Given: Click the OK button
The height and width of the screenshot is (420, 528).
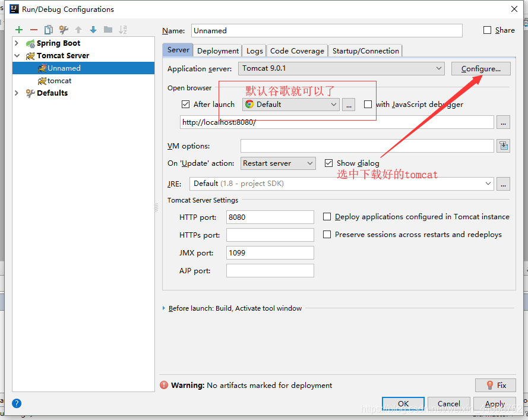Looking at the screenshot, I should click(x=403, y=403).
